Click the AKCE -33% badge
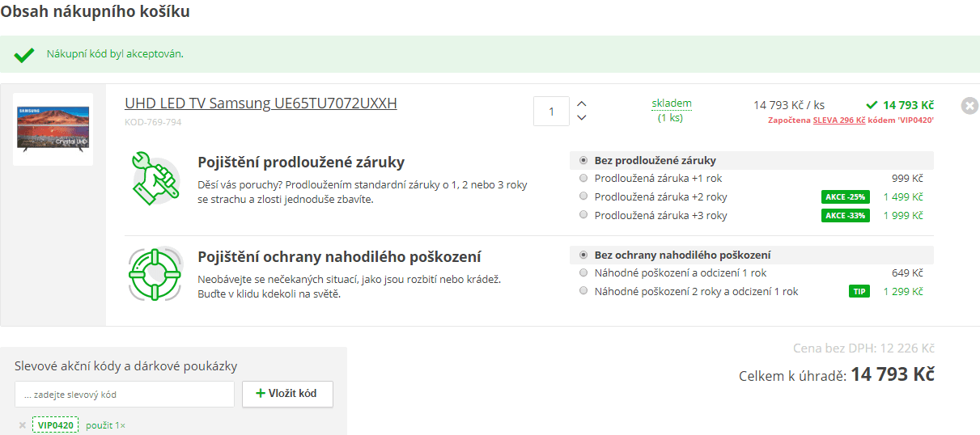The width and height of the screenshot is (980, 435). tap(846, 215)
